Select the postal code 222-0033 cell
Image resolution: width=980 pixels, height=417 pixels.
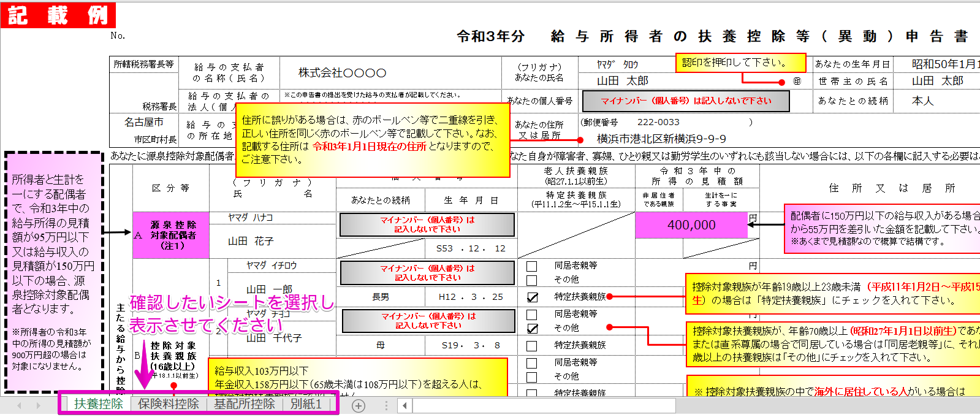click(x=658, y=122)
